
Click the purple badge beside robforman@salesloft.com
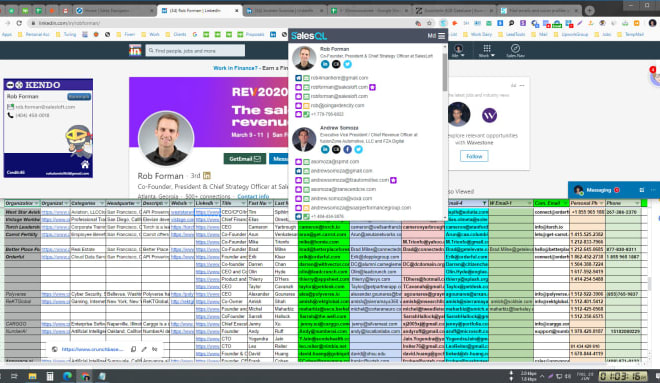(x=373, y=87)
